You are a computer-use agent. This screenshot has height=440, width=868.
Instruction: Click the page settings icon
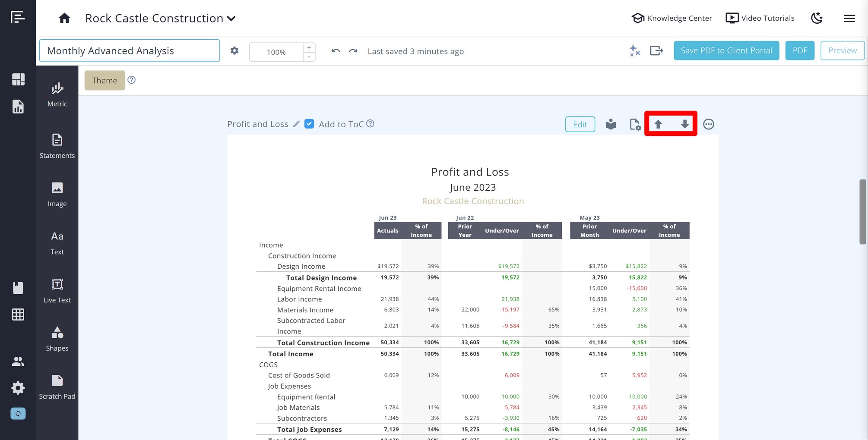tap(635, 124)
